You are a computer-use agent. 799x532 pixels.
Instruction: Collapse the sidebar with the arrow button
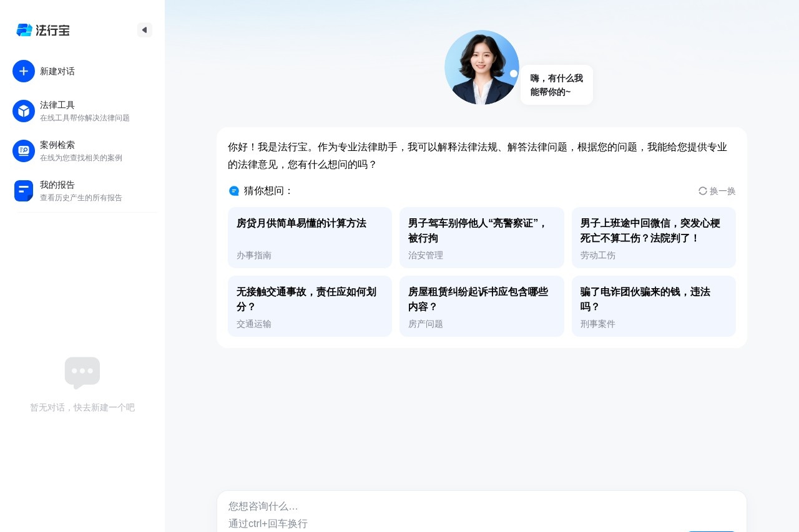145,30
